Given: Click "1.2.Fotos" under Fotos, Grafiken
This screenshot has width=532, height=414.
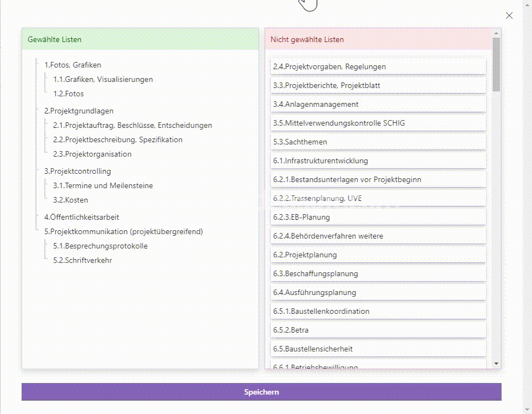Looking at the screenshot, I should click(70, 94).
